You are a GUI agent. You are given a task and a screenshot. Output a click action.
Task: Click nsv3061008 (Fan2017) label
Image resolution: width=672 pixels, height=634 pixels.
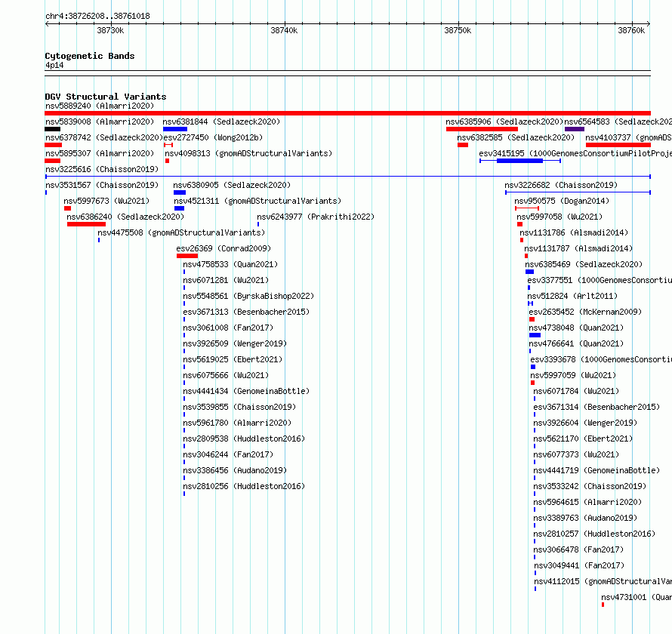[x=229, y=328]
